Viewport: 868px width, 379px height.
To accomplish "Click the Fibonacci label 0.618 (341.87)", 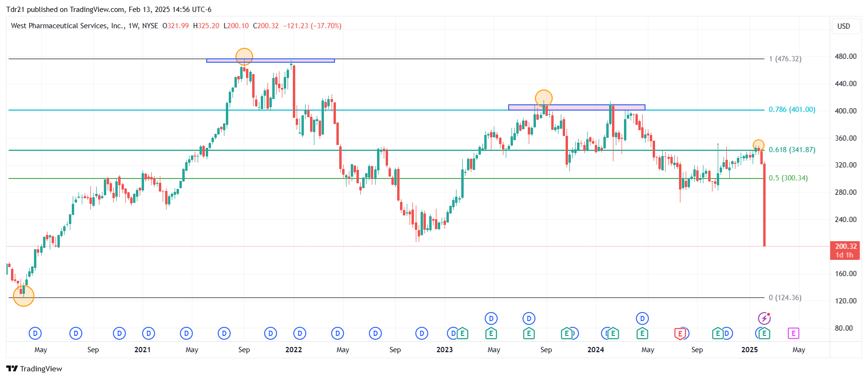I will [x=792, y=150].
